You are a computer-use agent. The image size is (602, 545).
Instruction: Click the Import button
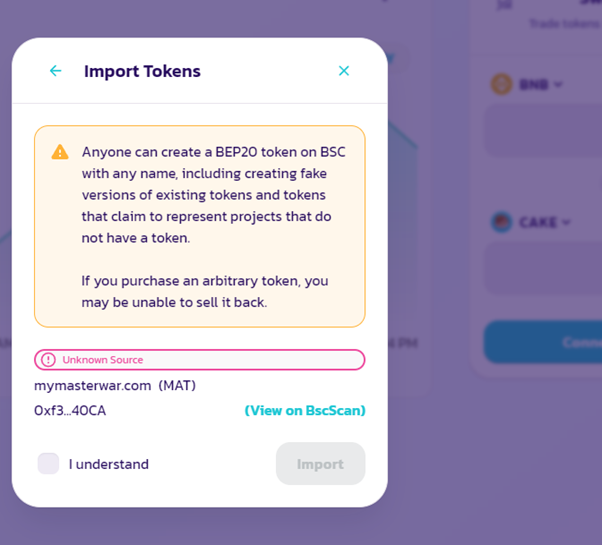(x=321, y=464)
